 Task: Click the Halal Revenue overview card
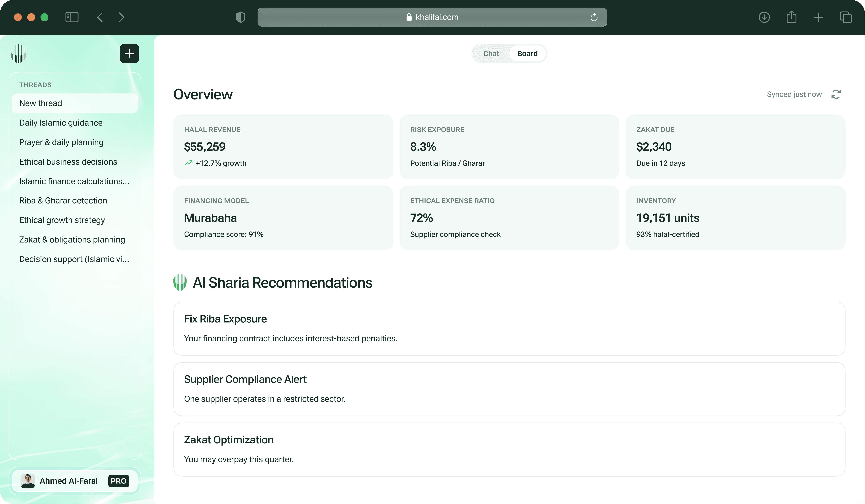pos(283,146)
